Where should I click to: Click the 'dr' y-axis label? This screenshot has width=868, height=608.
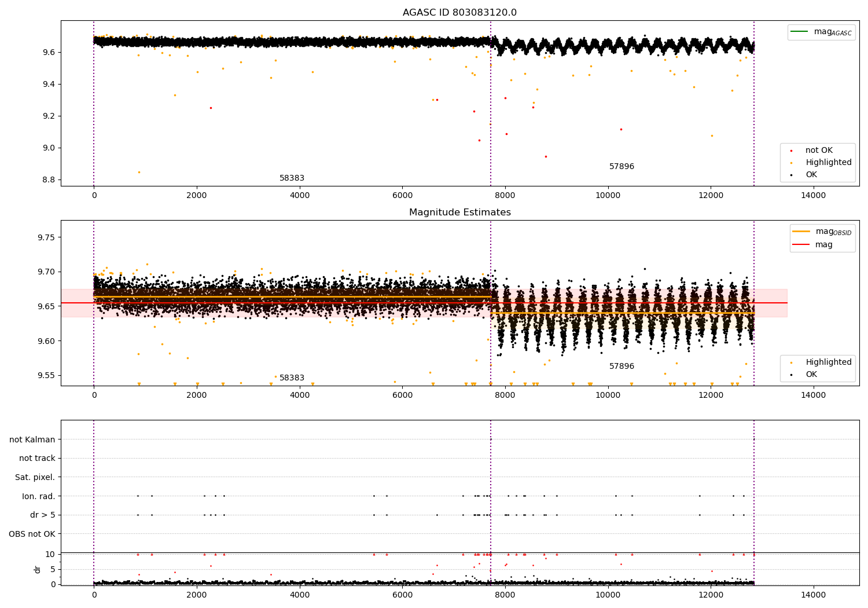pos(38,569)
